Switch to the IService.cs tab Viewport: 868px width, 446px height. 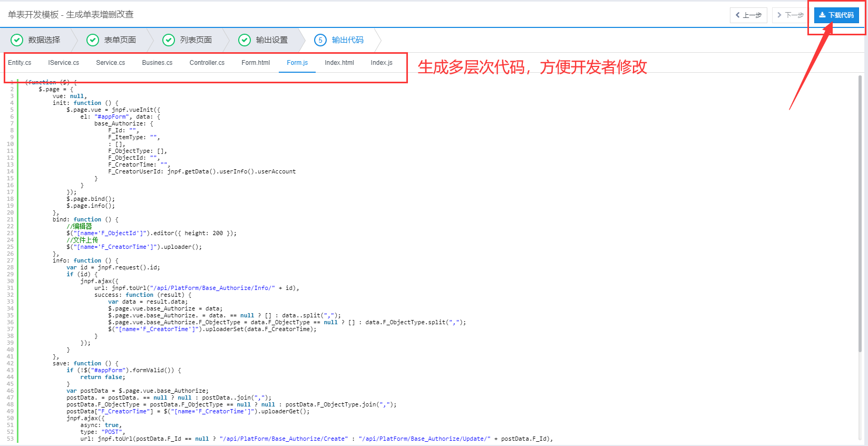click(x=64, y=63)
